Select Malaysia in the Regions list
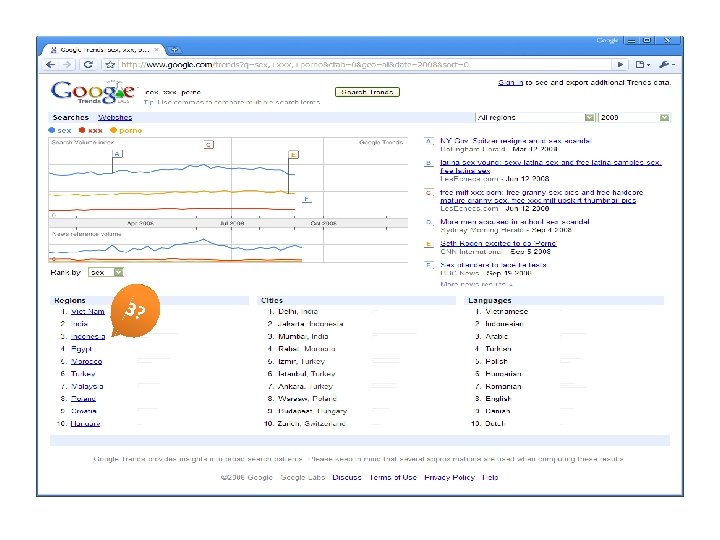 click(x=87, y=387)
